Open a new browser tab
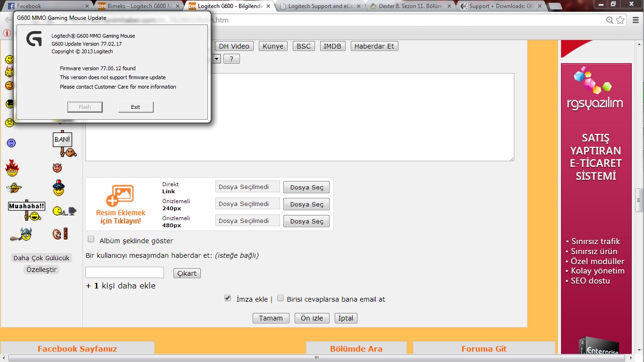Viewport: 644px width, 362px height. (555, 6)
